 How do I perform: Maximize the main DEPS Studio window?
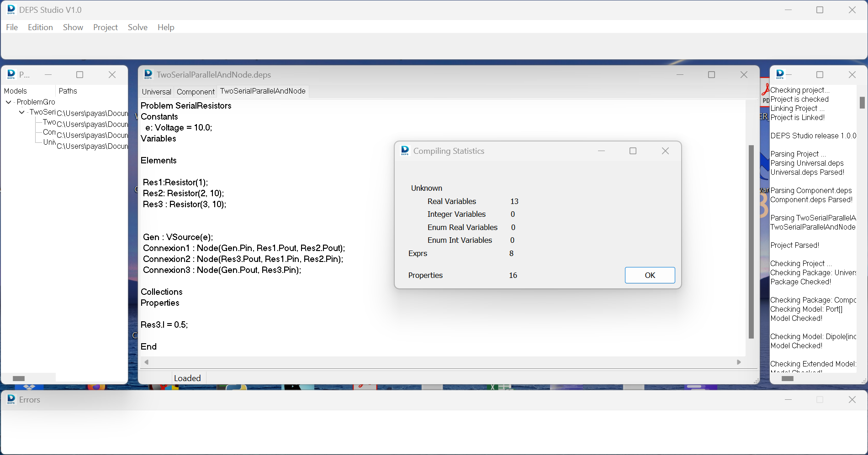pos(820,10)
